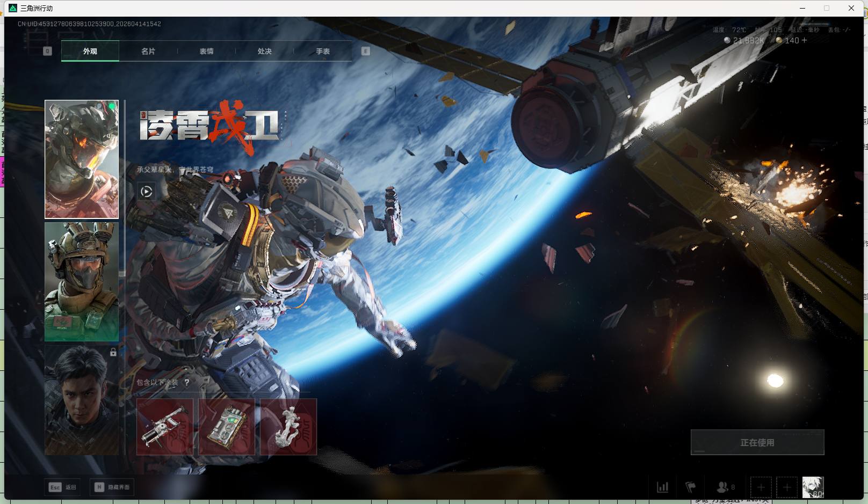Viewport: 868px width, 504px height.
Task: Click the 温度 72°C readout
Action: pyautogui.click(x=729, y=30)
